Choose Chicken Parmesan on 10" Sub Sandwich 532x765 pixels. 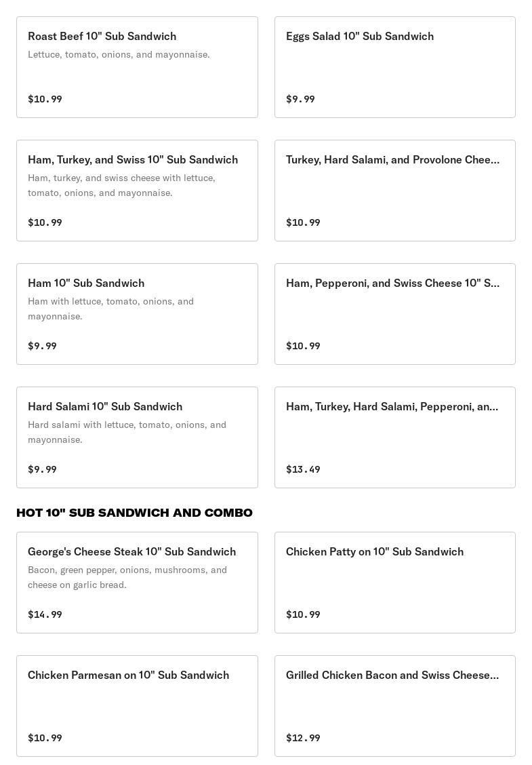[128, 675]
